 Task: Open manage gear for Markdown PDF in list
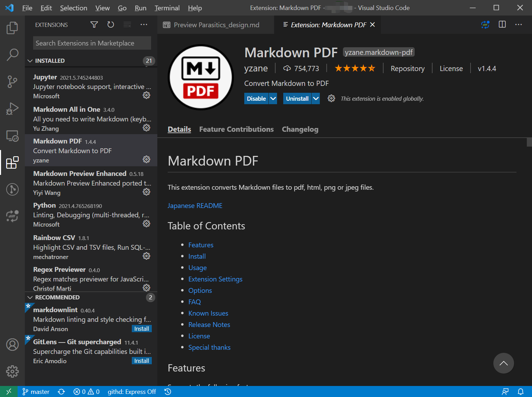[x=147, y=159]
